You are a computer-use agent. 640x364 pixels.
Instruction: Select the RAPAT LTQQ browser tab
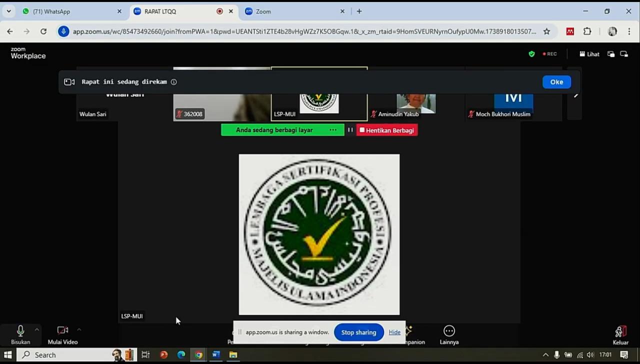pyautogui.click(x=183, y=11)
